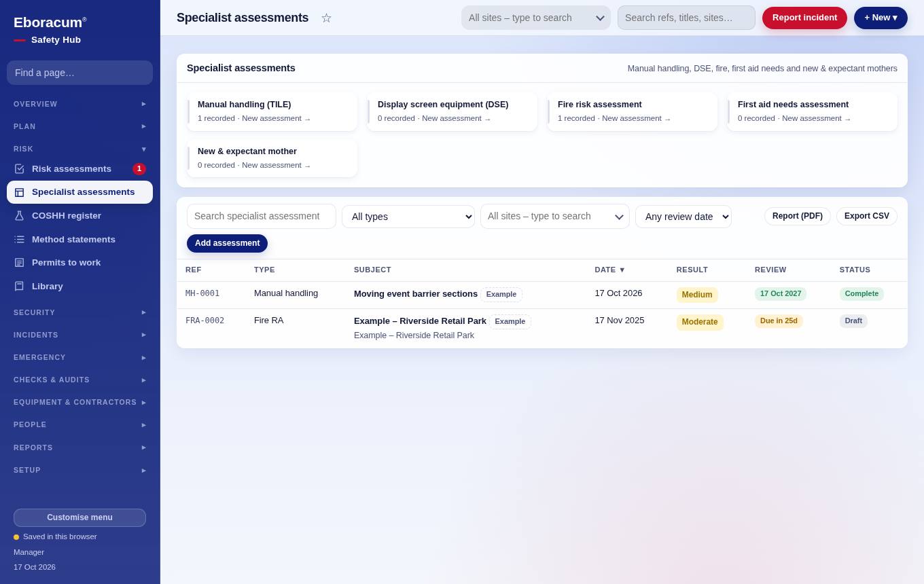Click the Permits to work document icon

19,263
